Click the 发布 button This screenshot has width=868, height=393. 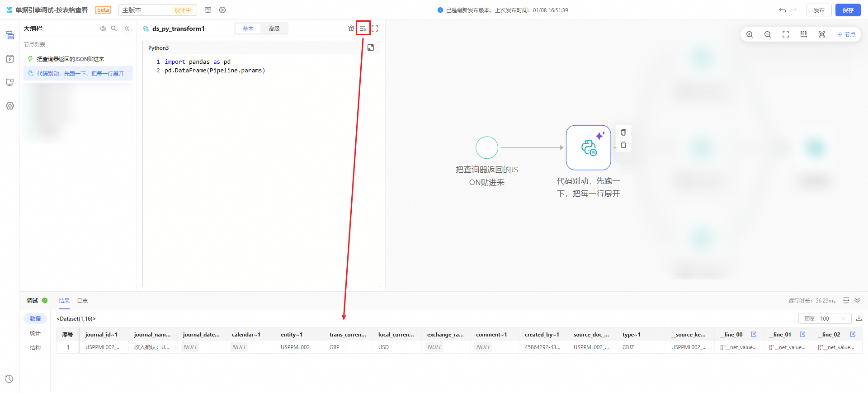(819, 10)
